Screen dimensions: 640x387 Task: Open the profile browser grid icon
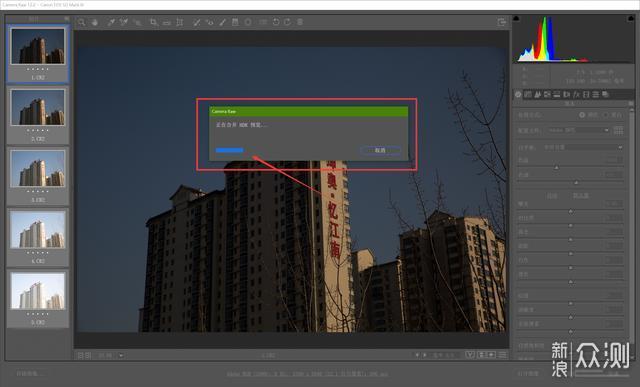(x=618, y=130)
